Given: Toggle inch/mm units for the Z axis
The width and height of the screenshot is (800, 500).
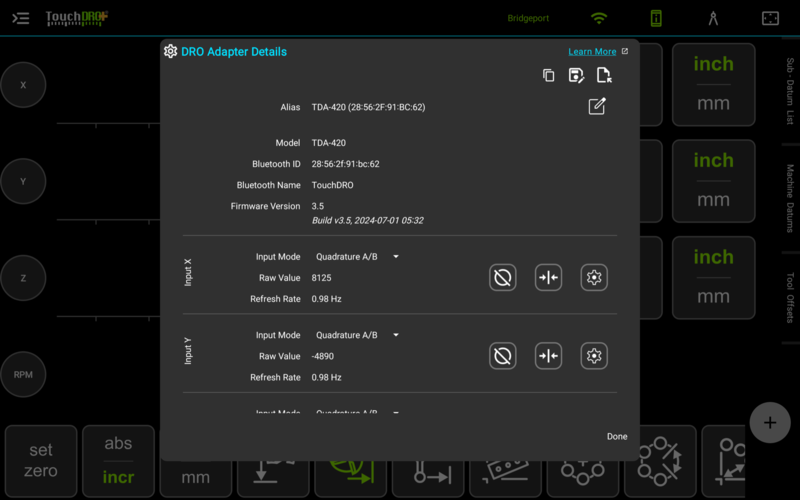Looking at the screenshot, I should click(x=713, y=278).
